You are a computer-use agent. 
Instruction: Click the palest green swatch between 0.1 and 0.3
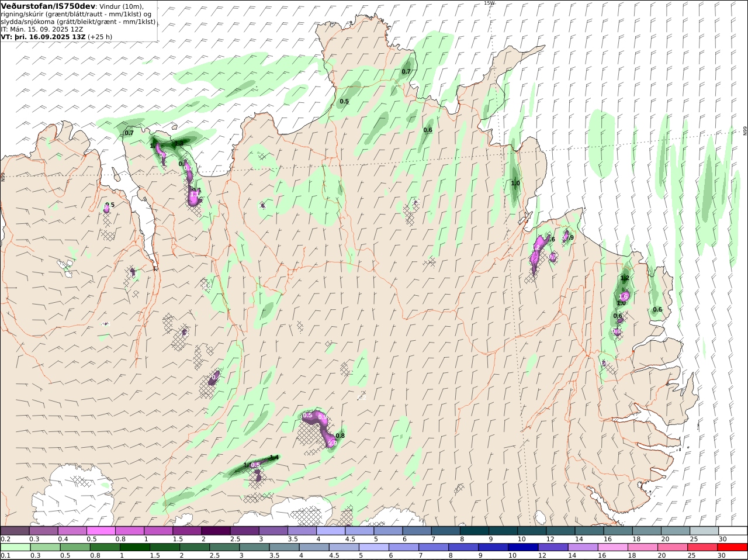pos(15,547)
